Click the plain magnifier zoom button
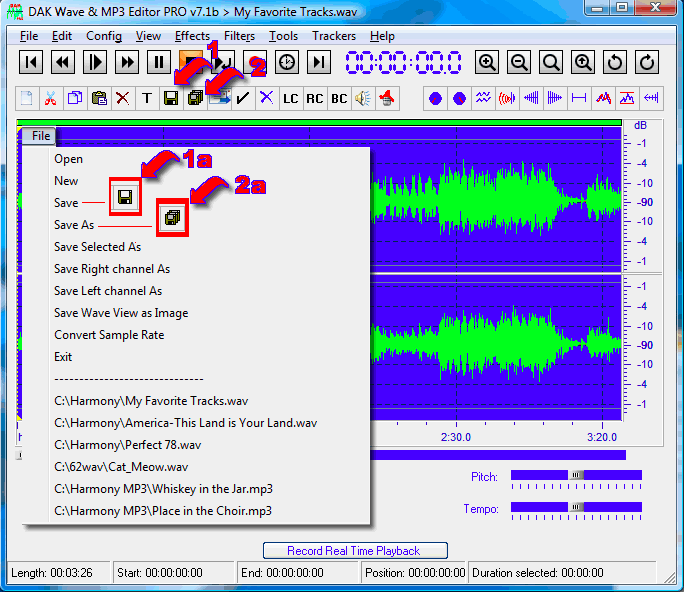The height and width of the screenshot is (592, 684). tap(551, 62)
